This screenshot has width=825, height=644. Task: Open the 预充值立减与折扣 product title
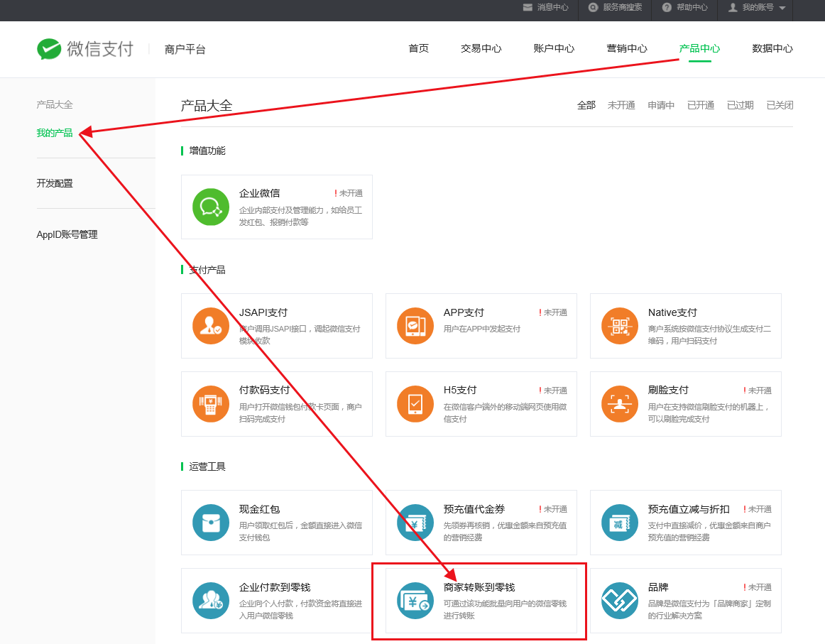pos(689,509)
